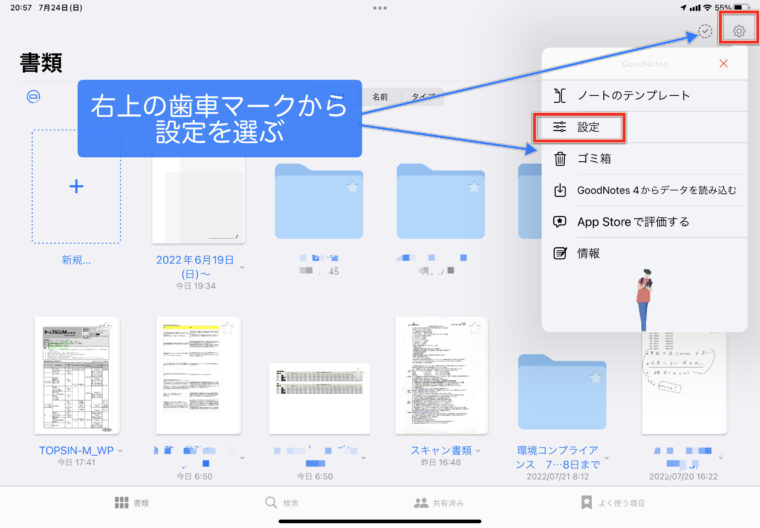760x528 pixels.
Task: Click the TOPSIN-M_WP title text
Action: point(76,450)
